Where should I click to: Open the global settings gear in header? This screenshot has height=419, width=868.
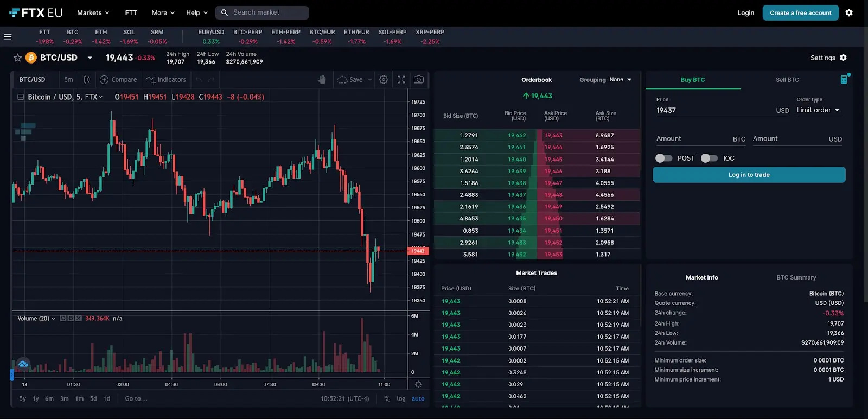(x=849, y=12)
